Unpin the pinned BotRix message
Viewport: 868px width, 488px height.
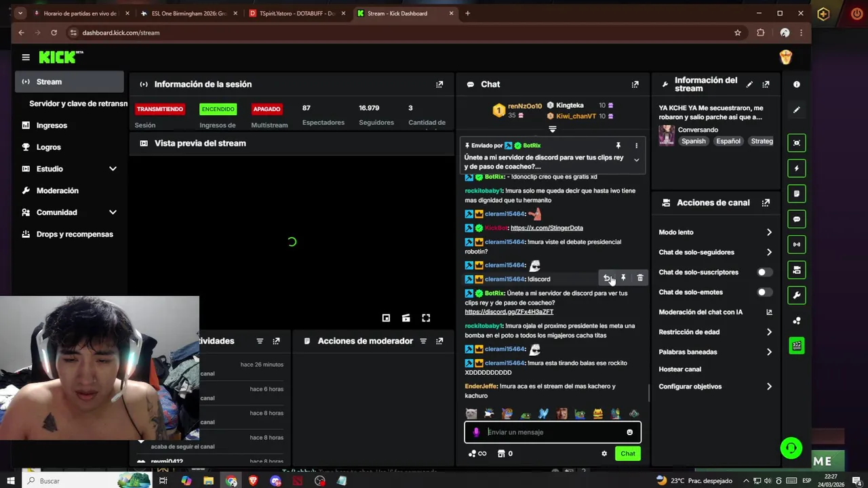(618, 146)
